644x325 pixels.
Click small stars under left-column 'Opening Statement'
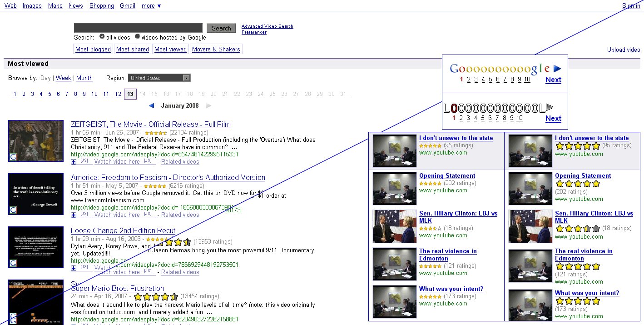(430, 184)
